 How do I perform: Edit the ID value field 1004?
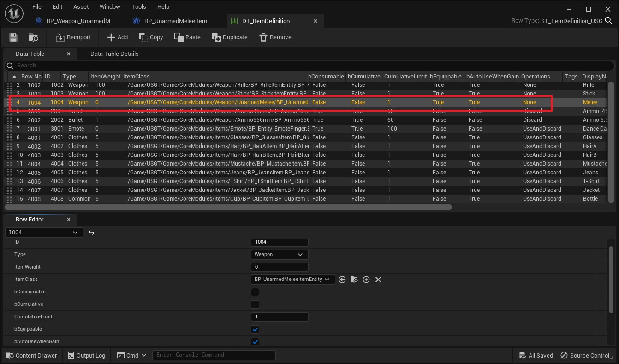[280, 242]
